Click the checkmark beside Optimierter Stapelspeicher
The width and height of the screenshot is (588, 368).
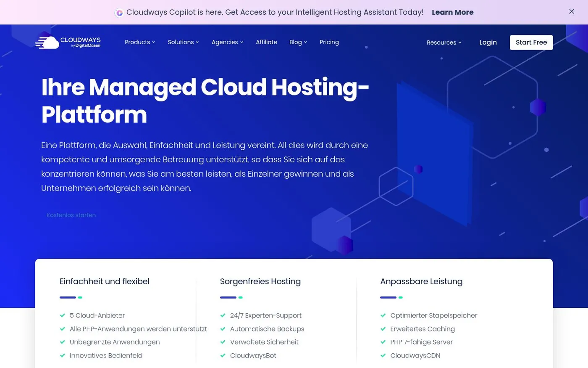click(x=383, y=315)
